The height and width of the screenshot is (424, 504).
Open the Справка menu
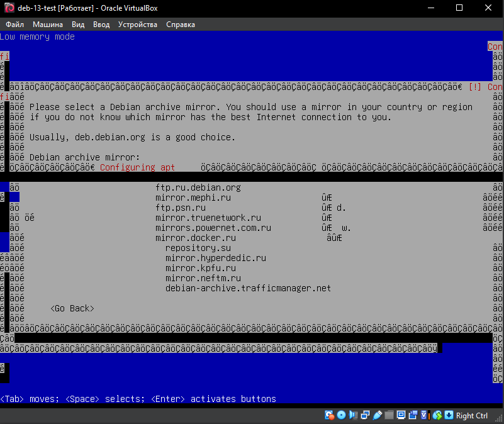(x=181, y=25)
